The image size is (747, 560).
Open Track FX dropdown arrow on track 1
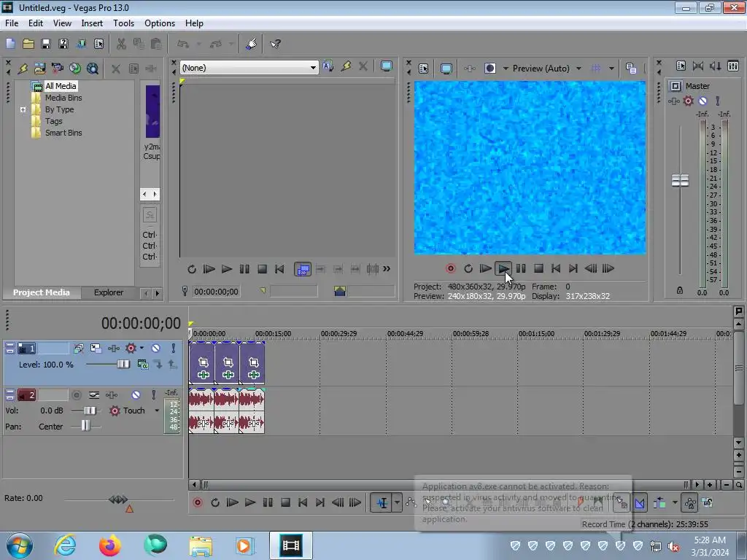pyautogui.click(x=142, y=348)
